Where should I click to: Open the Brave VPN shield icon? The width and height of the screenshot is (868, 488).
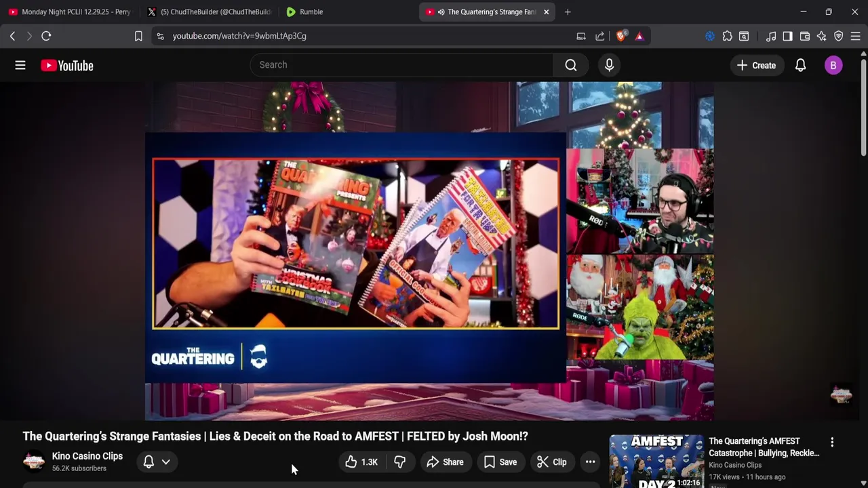[839, 36]
